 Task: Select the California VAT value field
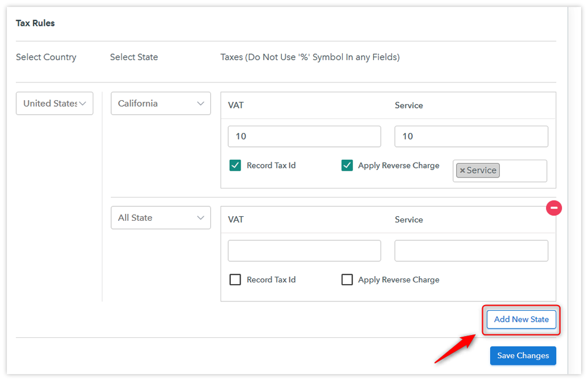pos(304,136)
